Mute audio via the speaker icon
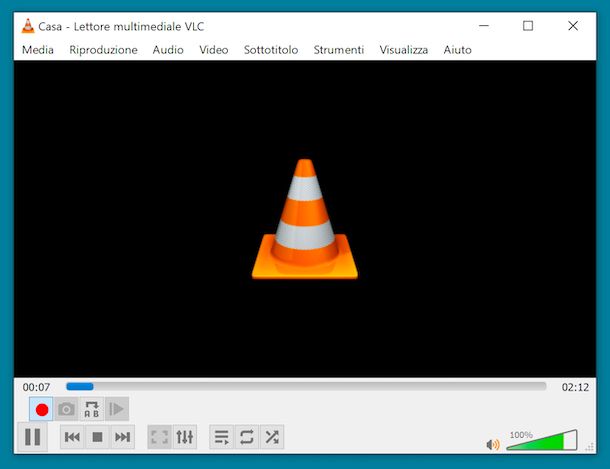 493,444
